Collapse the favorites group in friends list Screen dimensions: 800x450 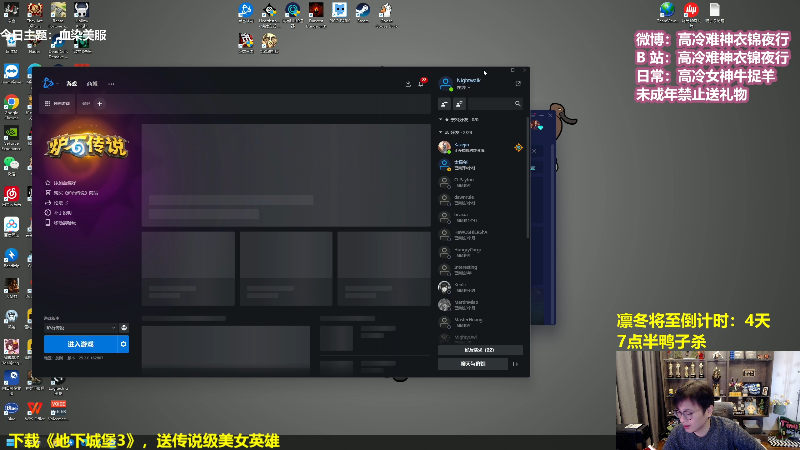[440, 119]
